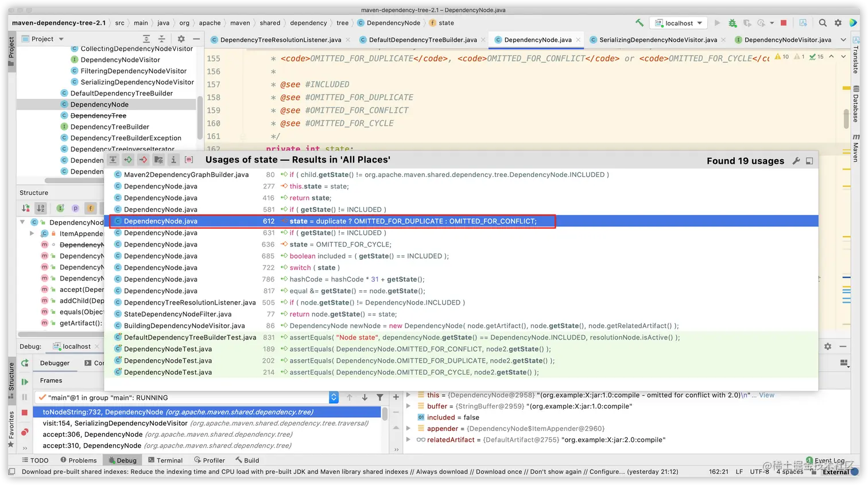Expand the ItemAppender node in Structure tree
Viewport: 868px width, 485px height.
tap(32, 233)
